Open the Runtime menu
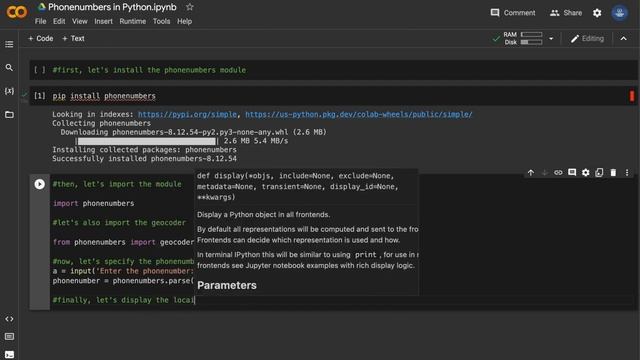 click(x=133, y=21)
